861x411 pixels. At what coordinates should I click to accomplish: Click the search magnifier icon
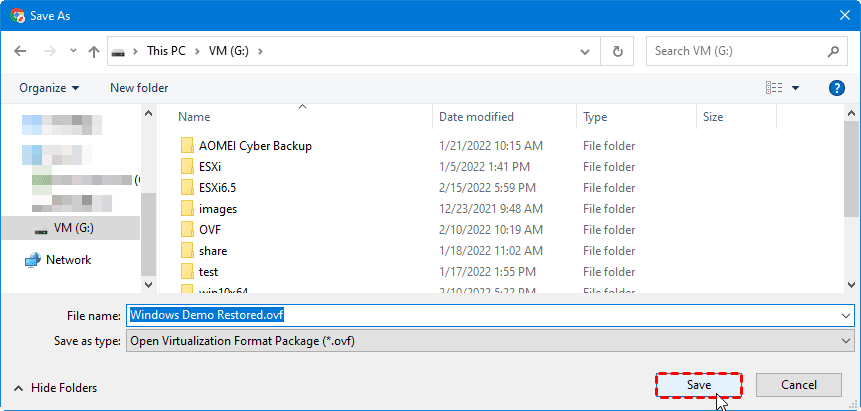tap(833, 51)
